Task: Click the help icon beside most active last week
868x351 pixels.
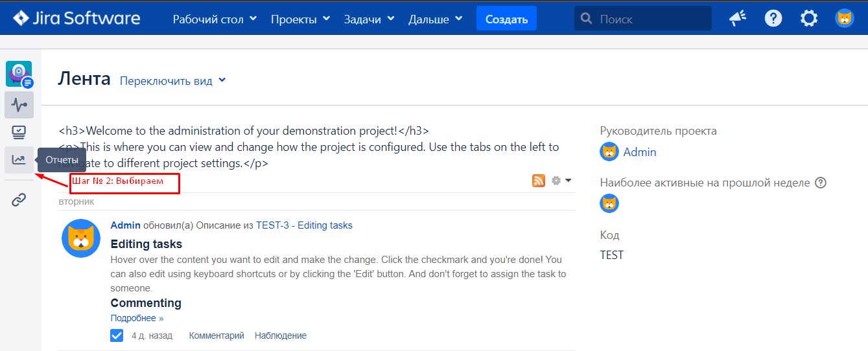Action: point(821,183)
